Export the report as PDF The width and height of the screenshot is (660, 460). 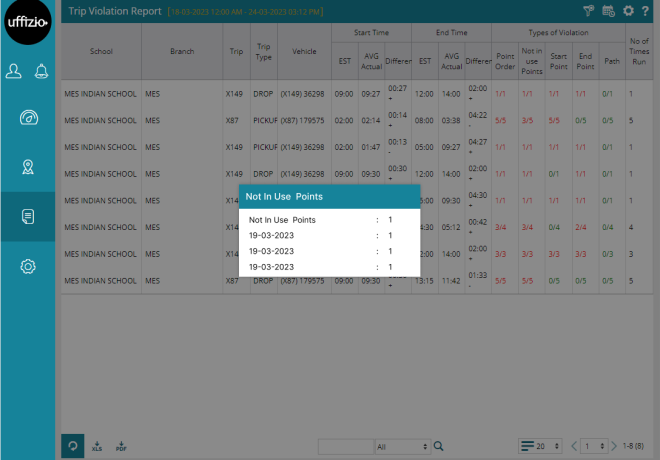pos(121,446)
